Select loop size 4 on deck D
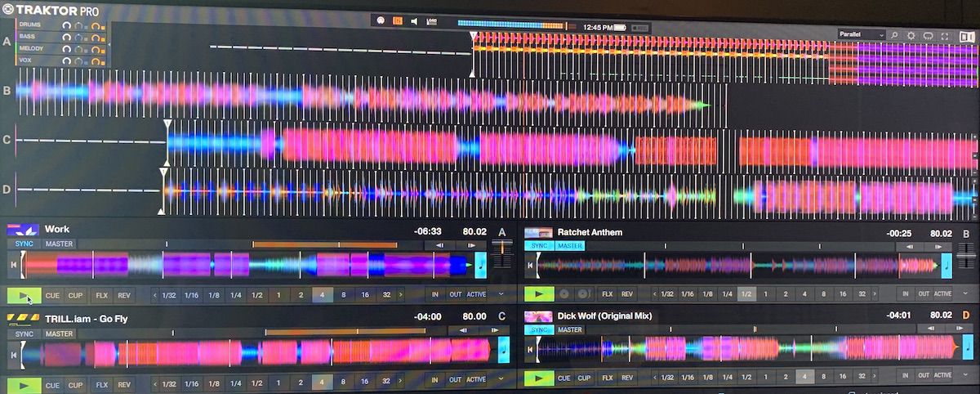Image resolution: width=980 pixels, height=394 pixels. coord(807,377)
